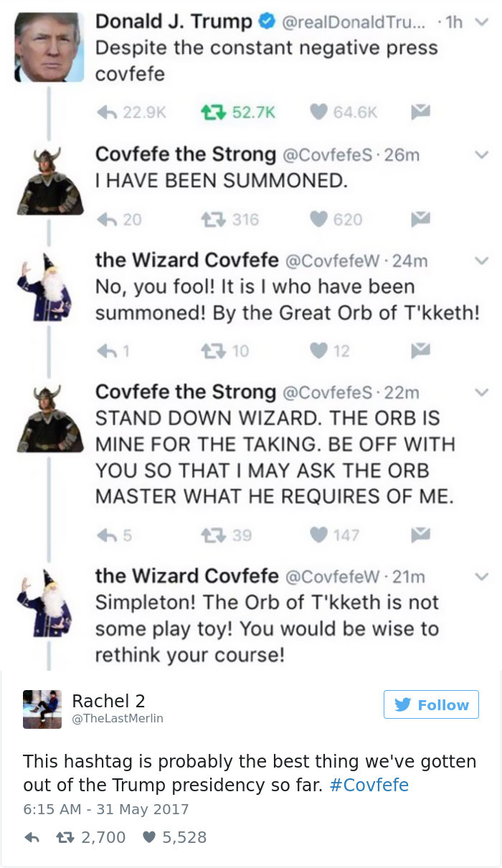Reply to the 'STAND DOWN WIZARD' tweet
The width and height of the screenshot is (502, 868).
tap(106, 535)
